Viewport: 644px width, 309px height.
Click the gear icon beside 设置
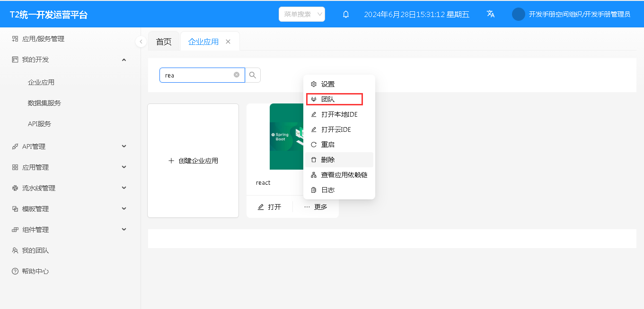pos(314,84)
